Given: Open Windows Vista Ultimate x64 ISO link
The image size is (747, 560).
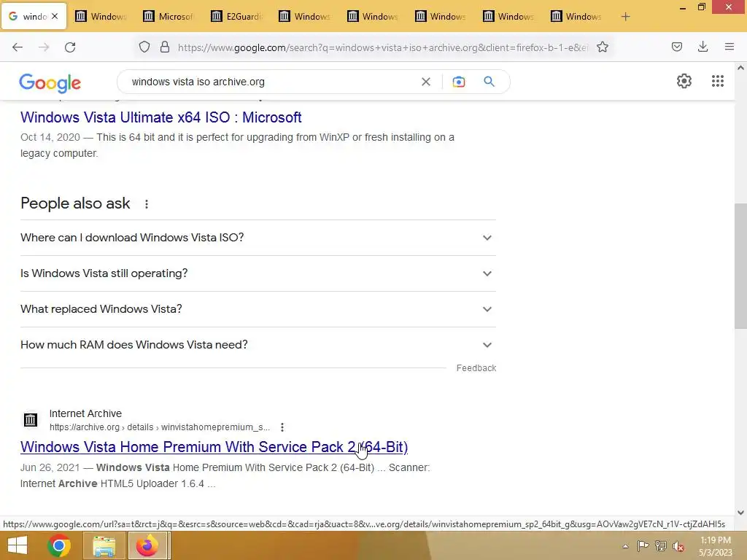Looking at the screenshot, I should [x=161, y=117].
